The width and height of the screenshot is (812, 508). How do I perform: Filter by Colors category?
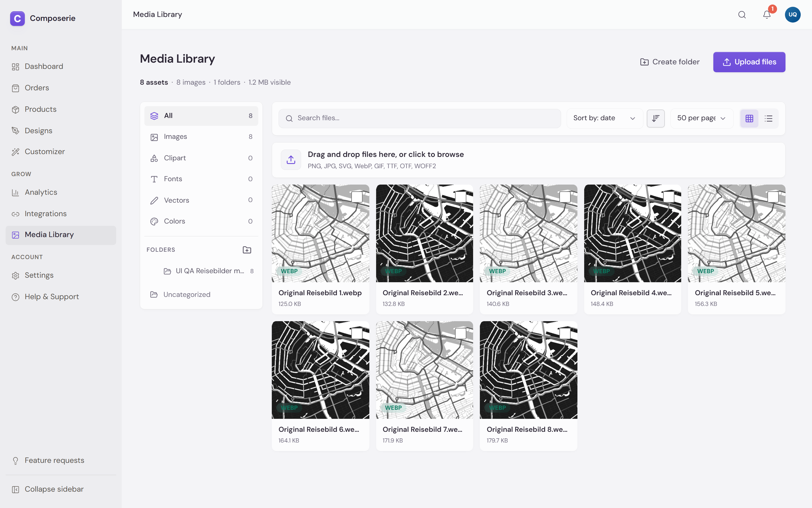tap(201, 222)
